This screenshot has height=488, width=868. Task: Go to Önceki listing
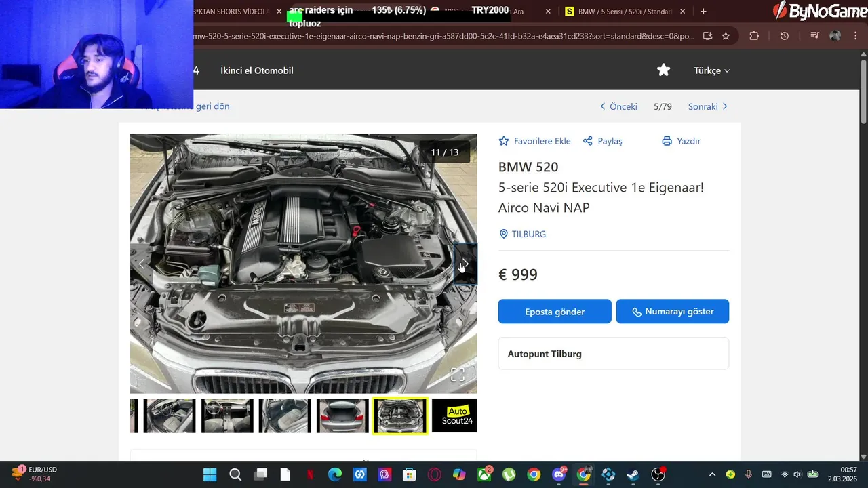[618, 106]
